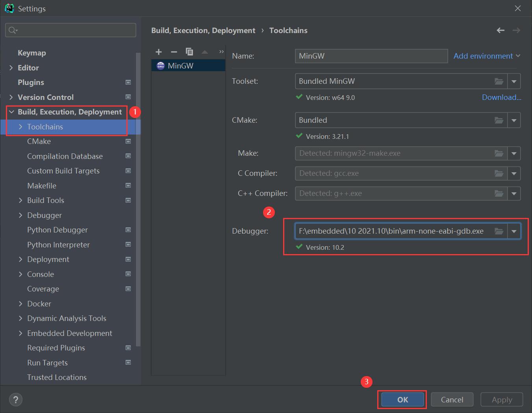Browse folder for Debugger path
The height and width of the screenshot is (413, 532).
click(x=499, y=231)
